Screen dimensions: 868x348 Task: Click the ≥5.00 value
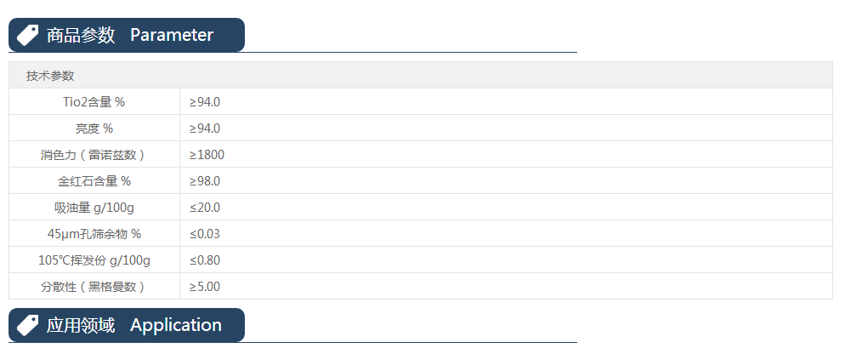(x=205, y=287)
